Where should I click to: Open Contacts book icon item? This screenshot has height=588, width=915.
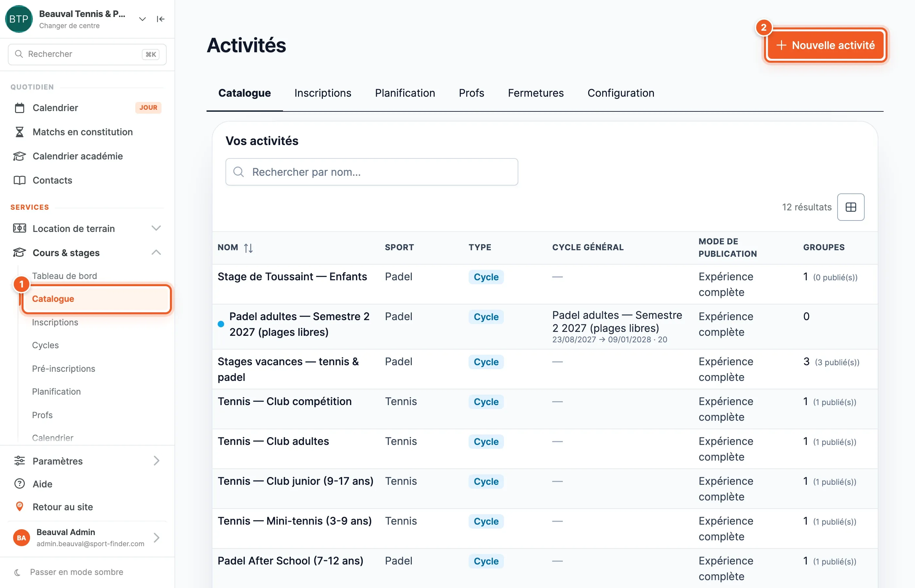pos(87,180)
